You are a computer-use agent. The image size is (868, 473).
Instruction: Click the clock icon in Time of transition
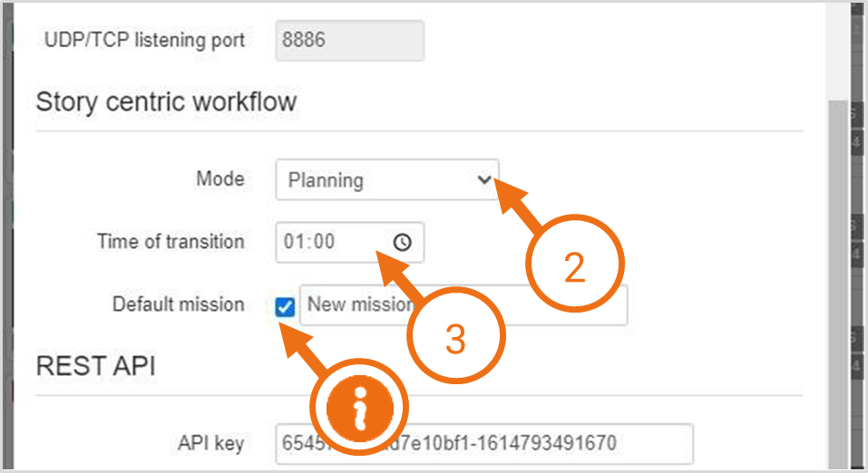403,242
